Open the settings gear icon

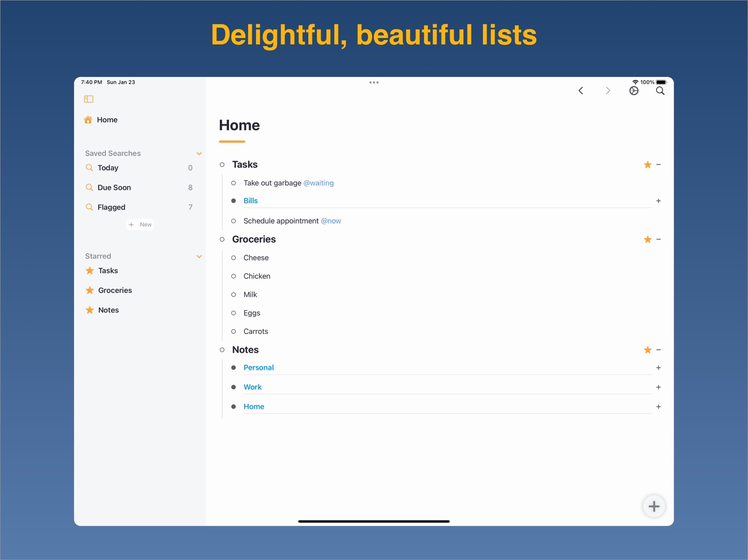tap(634, 91)
